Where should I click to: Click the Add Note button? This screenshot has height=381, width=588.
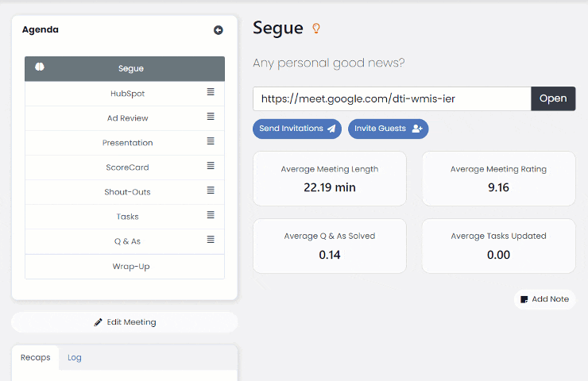(x=544, y=299)
